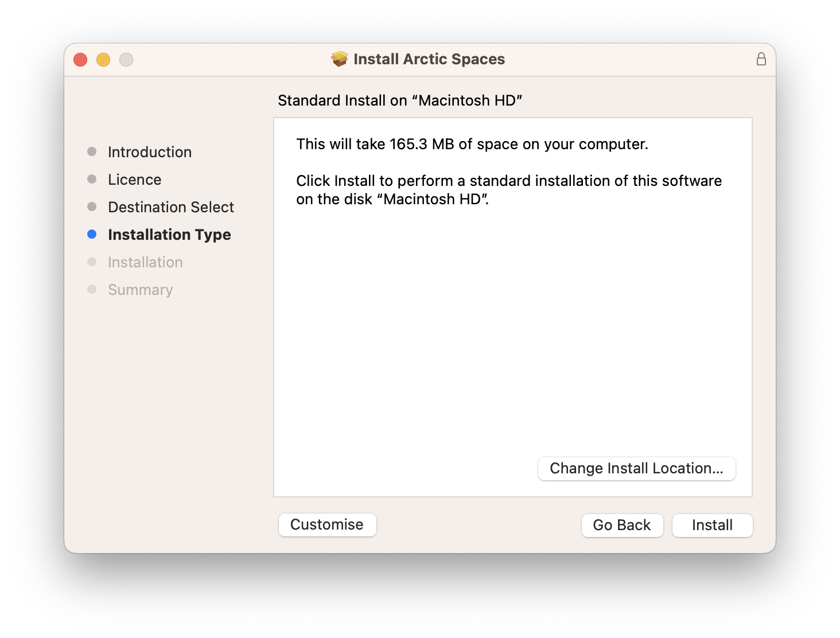Image resolution: width=840 pixels, height=638 pixels.
Task: Open Change Install Location dialog
Action: (x=636, y=469)
